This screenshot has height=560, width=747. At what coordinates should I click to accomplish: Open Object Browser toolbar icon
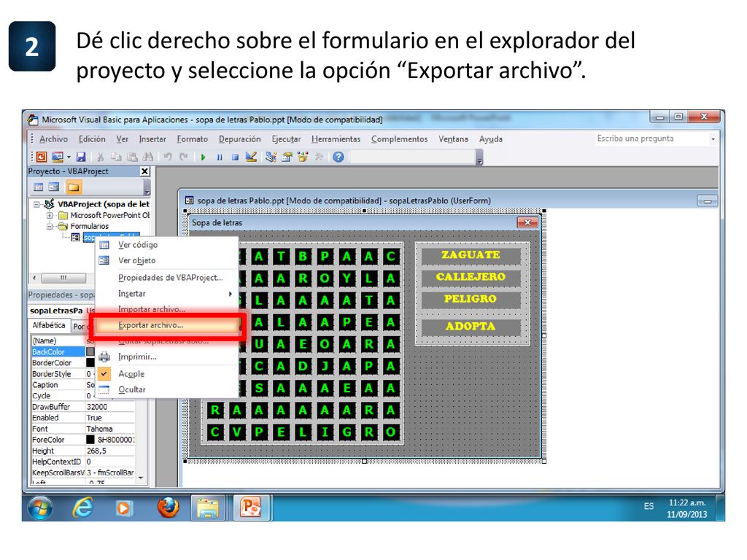(303, 157)
